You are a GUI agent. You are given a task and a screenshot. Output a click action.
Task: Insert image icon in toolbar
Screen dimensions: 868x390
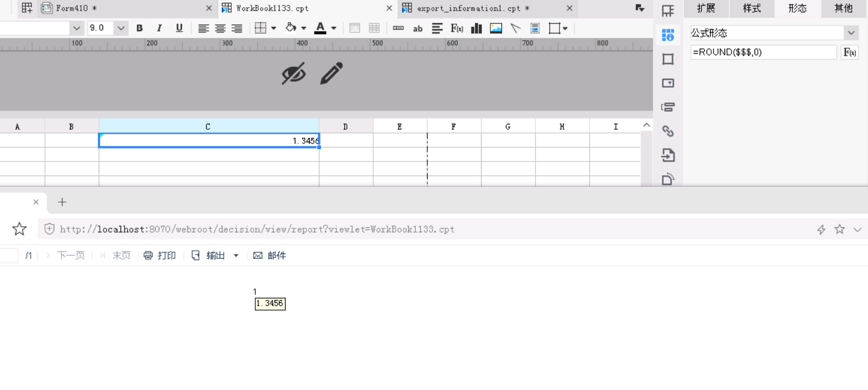coord(496,28)
